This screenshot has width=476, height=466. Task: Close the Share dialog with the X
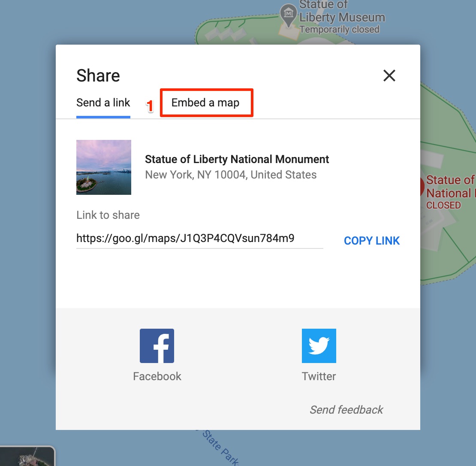[389, 76]
